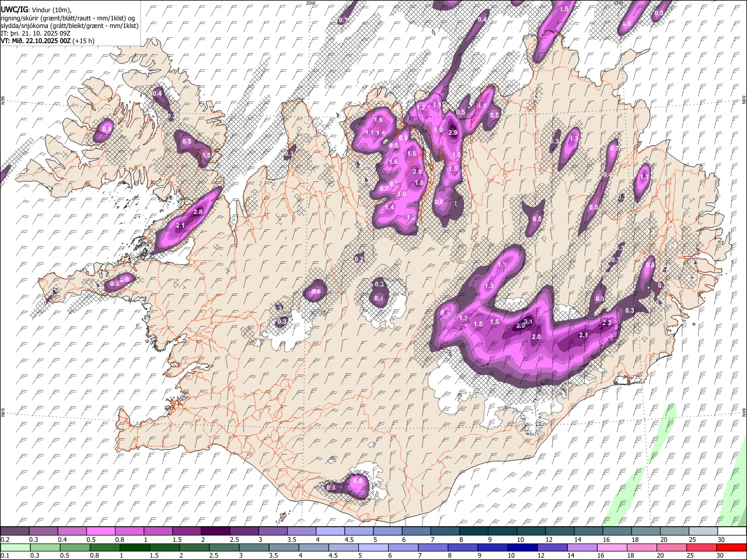
Task: Click the 3.1 precipitation value on the map
Action: click(x=528, y=321)
